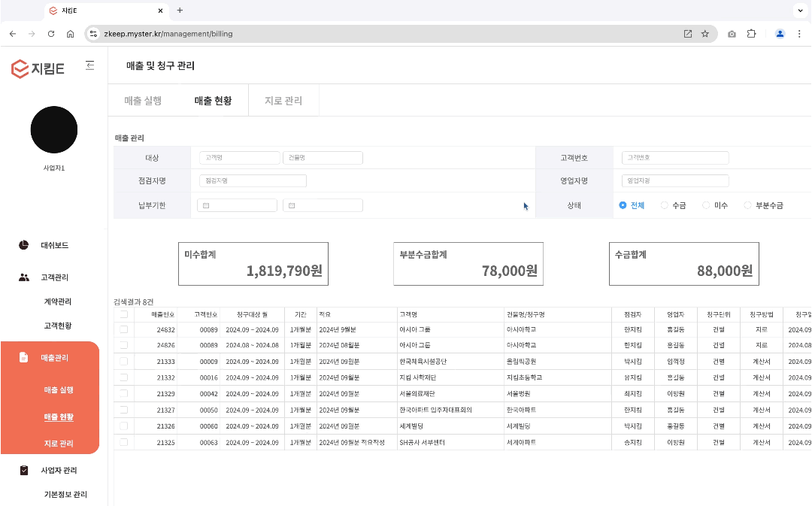Open 계약관리 in the sidebar
Image resolution: width=812 pixels, height=506 pixels.
pos(58,301)
